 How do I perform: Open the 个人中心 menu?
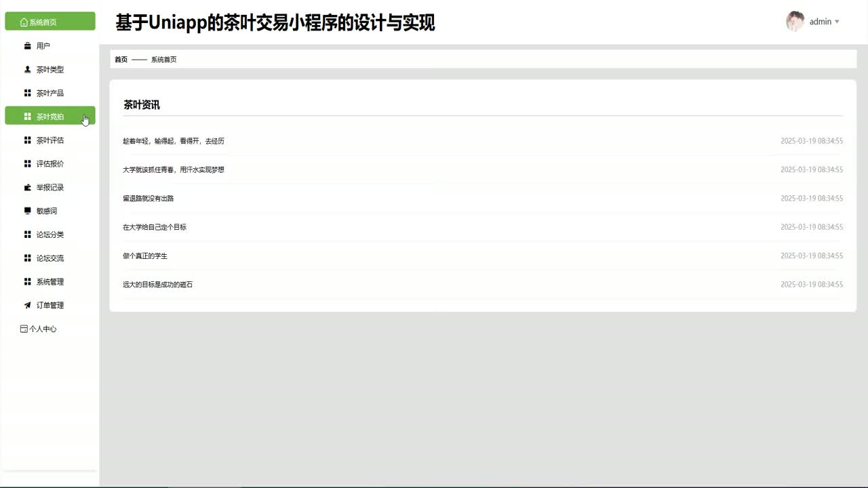(x=50, y=329)
